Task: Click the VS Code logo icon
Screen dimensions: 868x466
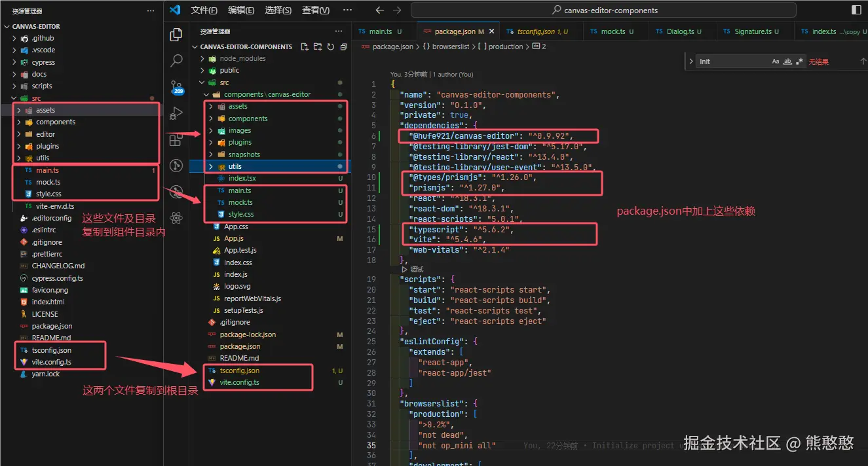Action: [174, 10]
